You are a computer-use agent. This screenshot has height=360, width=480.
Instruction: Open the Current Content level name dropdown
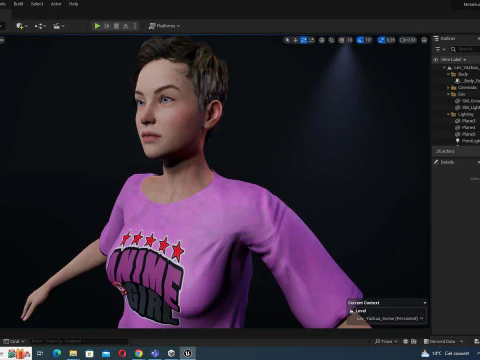(390, 319)
